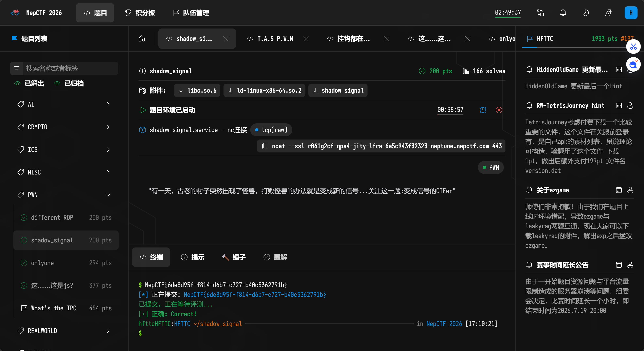Screen dimensions: 644x351
Task: Open the 题解 writeup tab
Action: tap(275, 257)
